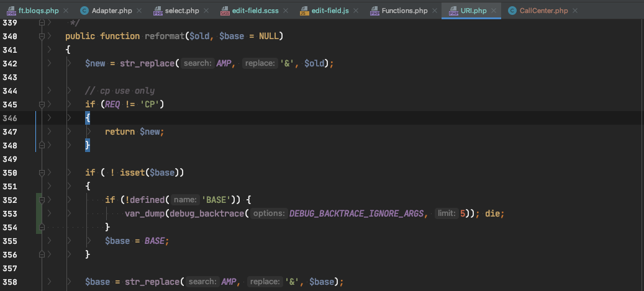Viewport: 644px width, 291px height.
Task: Click the name: parameter hint
Action: coord(186,200)
